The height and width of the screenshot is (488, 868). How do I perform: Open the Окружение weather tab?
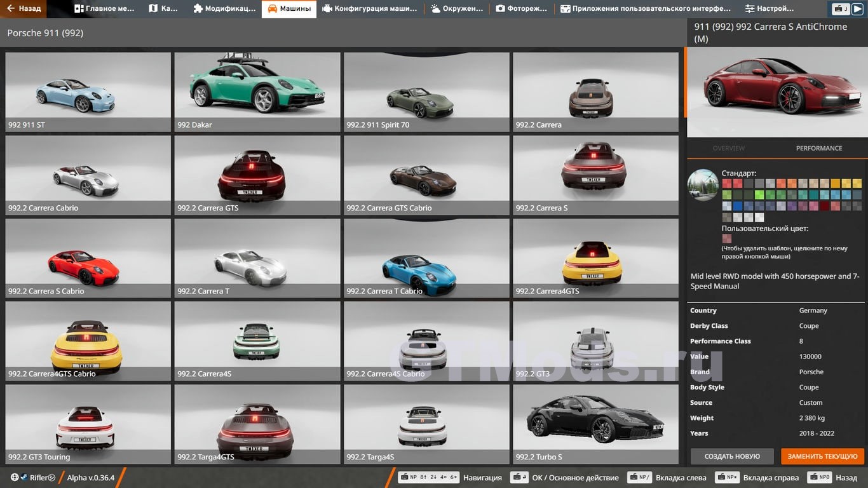point(457,9)
